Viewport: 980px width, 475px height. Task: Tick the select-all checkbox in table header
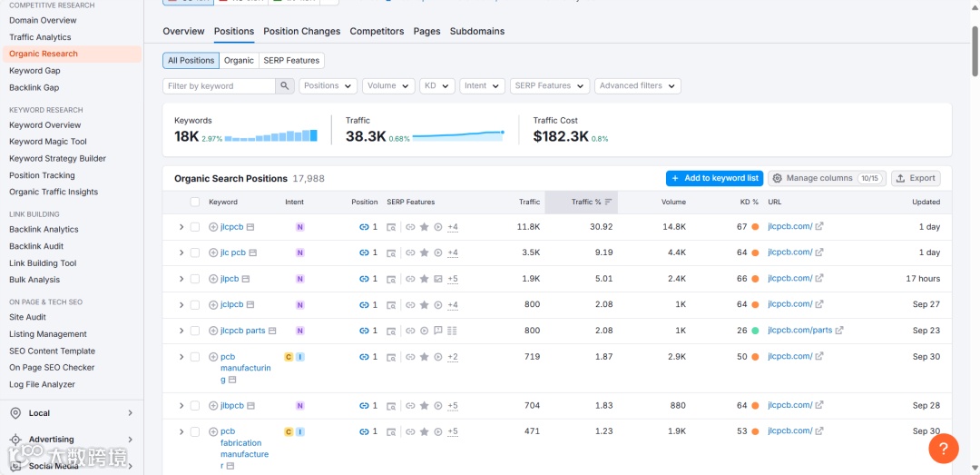[195, 202]
